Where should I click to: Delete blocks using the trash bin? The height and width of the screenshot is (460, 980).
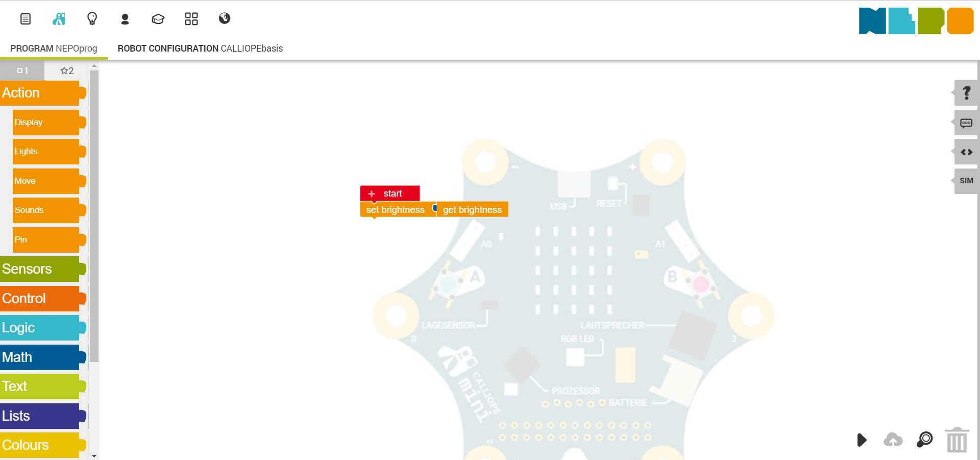click(x=957, y=440)
